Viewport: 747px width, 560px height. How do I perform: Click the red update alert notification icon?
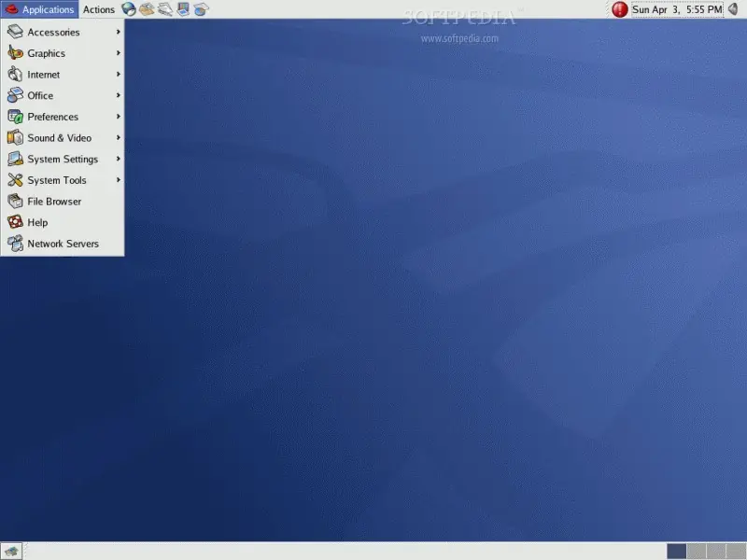619,9
